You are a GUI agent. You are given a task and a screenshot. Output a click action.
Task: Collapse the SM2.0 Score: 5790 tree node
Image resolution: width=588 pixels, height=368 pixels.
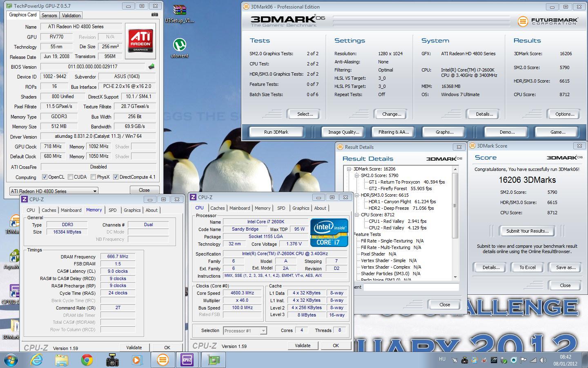click(x=357, y=175)
